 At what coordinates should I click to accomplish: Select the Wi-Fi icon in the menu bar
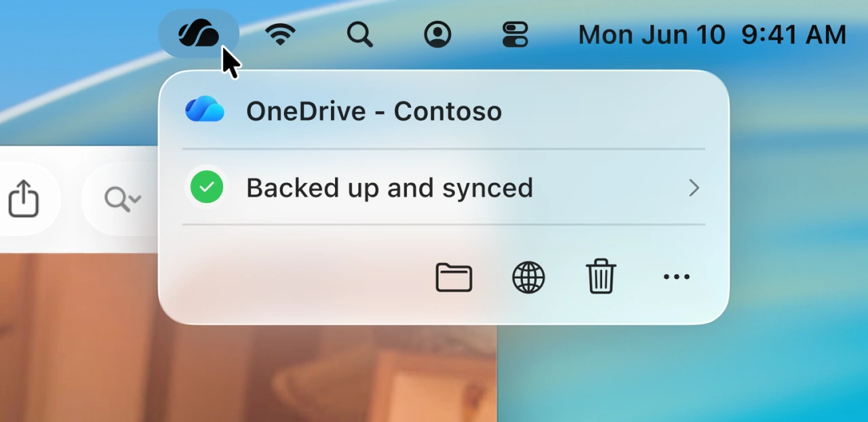pyautogui.click(x=280, y=33)
